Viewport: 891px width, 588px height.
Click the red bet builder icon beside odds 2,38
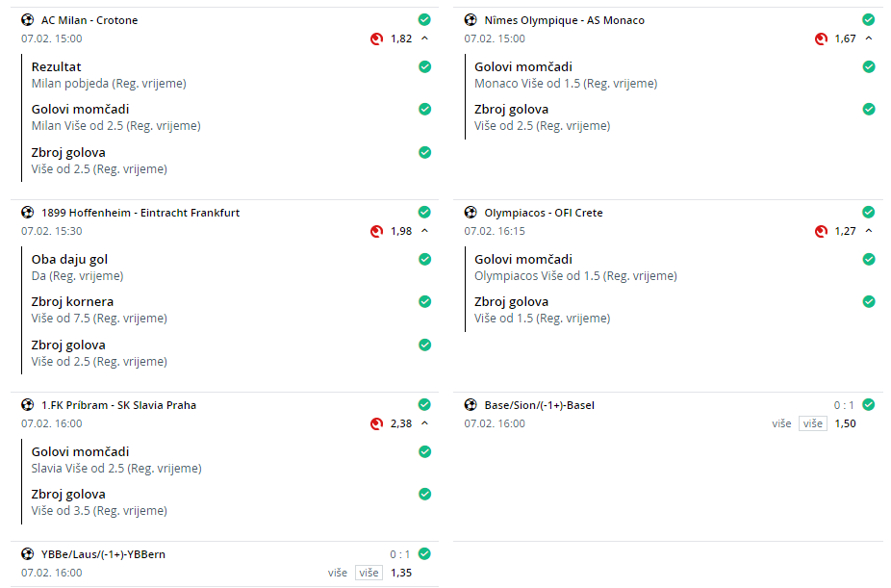377,423
